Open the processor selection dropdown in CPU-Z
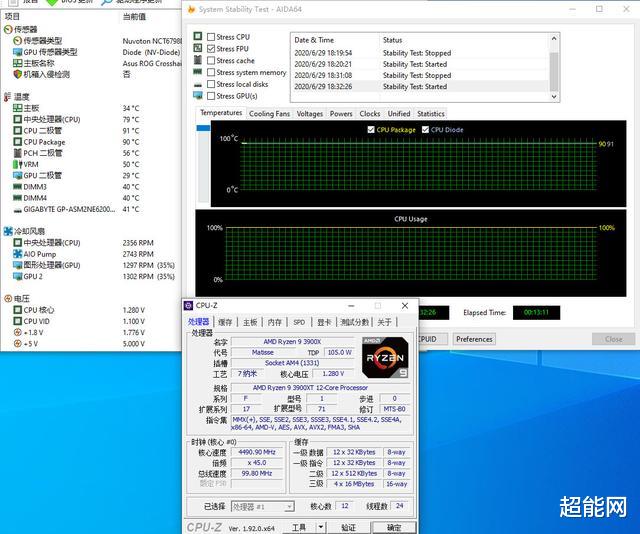Image resolution: width=640 pixels, height=534 pixels. point(263,507)
